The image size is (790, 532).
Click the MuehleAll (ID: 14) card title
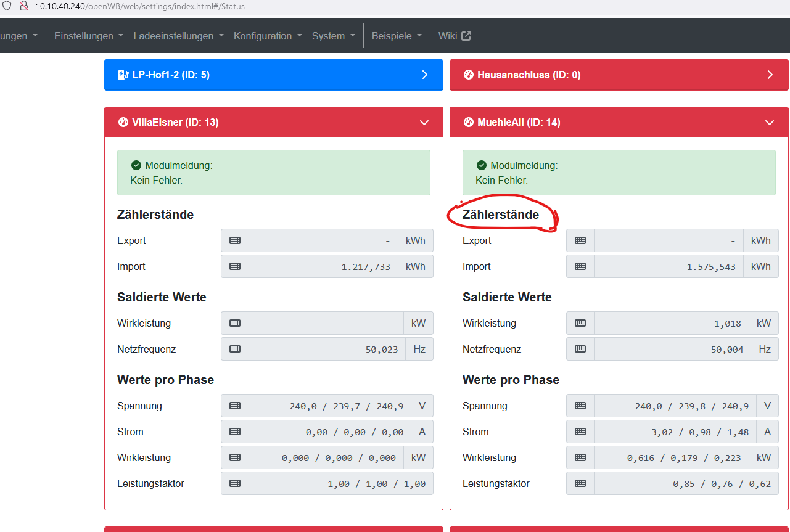pos(519,122)
